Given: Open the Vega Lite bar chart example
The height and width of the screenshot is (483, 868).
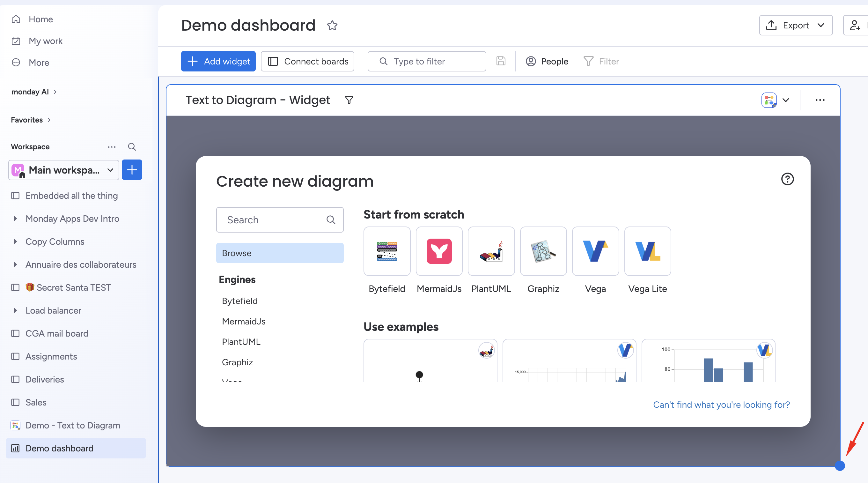Looking at the screenshot, I should (708, 360).
